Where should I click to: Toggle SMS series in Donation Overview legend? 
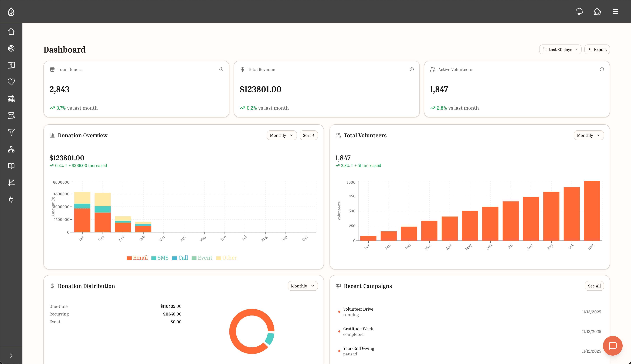pyautogui.click(x=160, y=258)
